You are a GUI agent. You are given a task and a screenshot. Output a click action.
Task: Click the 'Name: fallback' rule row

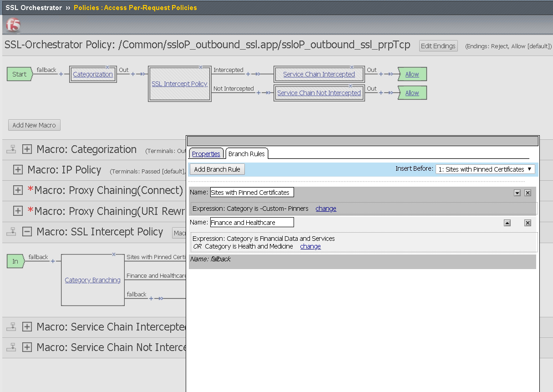pos(362,261)
